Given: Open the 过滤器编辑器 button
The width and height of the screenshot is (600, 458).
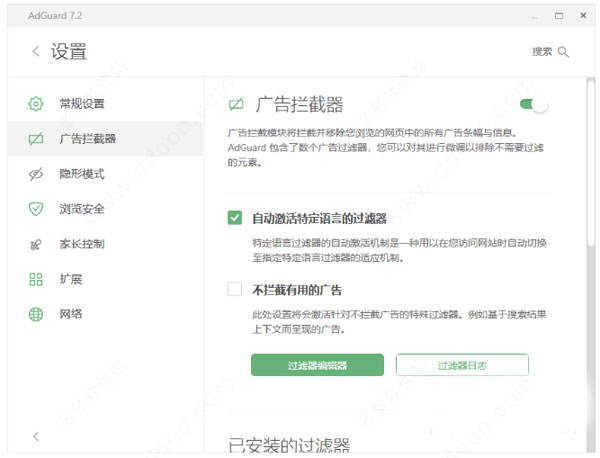Looking at the screenshot, I should (317, 365).
